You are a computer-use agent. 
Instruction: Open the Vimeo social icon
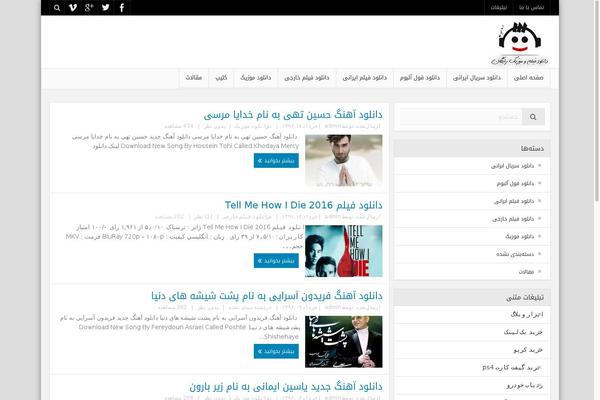pos(73,8)
